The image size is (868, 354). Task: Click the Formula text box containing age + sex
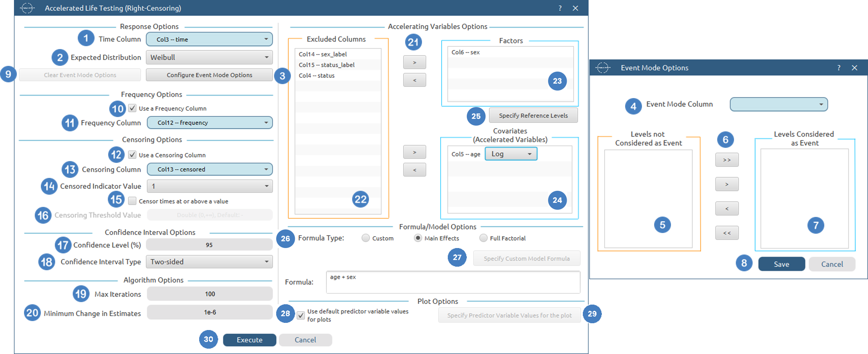[x=453, y=282]
